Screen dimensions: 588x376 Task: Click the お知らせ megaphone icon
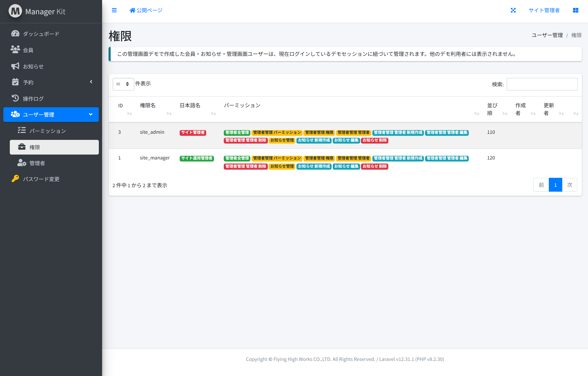pos(15,66)
